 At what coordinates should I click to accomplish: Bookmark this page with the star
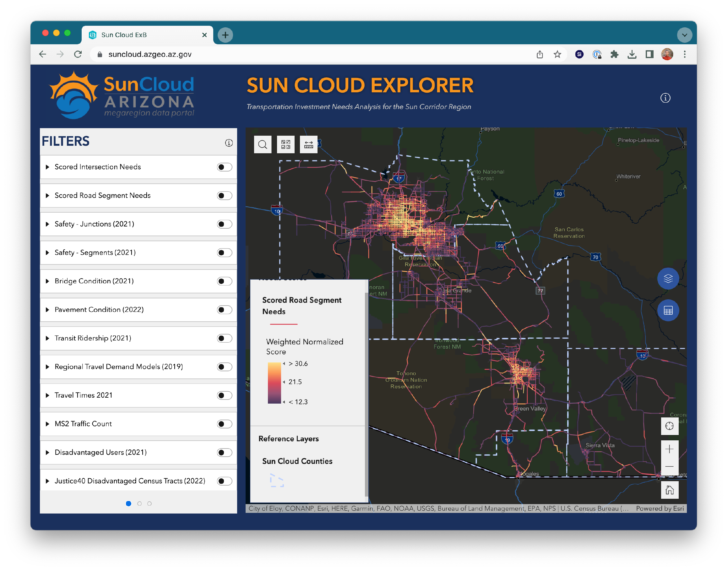click(557, 54)
